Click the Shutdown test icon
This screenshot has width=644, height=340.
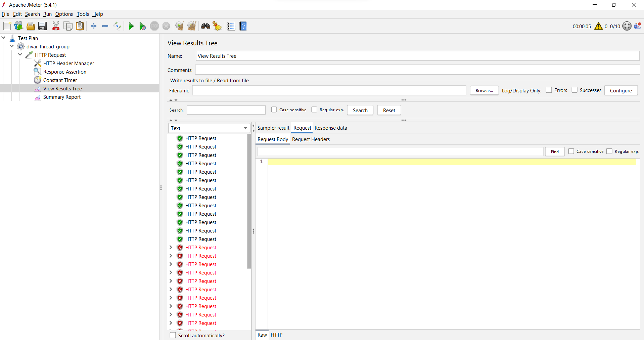click(x=166, y=26)
